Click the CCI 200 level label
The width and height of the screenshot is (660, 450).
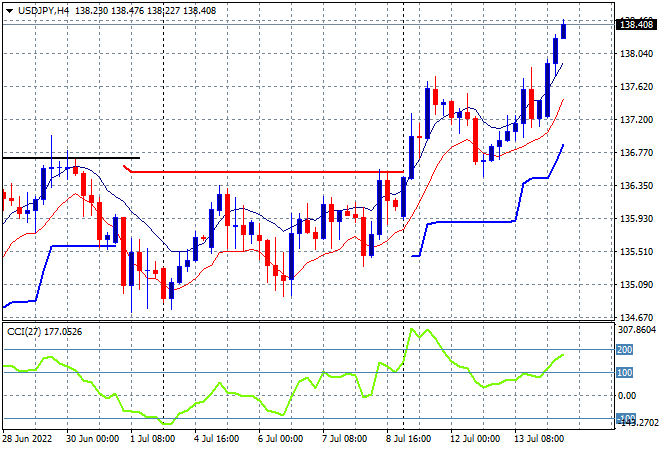pos(625,350)
